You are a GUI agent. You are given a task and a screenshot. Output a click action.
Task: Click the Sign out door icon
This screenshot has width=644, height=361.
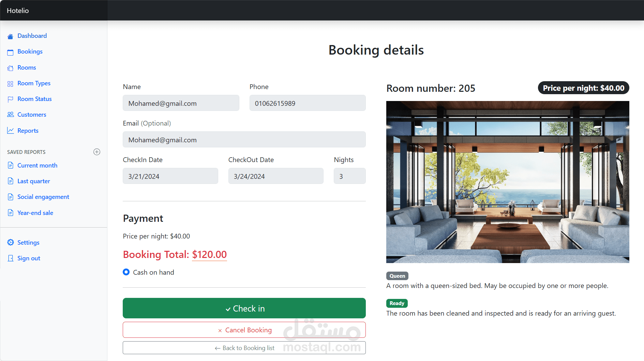tap(11, 258)
